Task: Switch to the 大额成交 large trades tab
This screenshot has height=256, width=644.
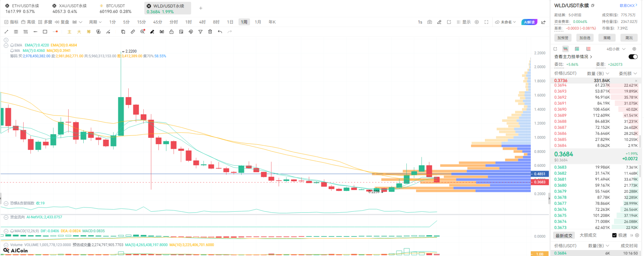Action: pyautogui.click(x=588, y=235)
